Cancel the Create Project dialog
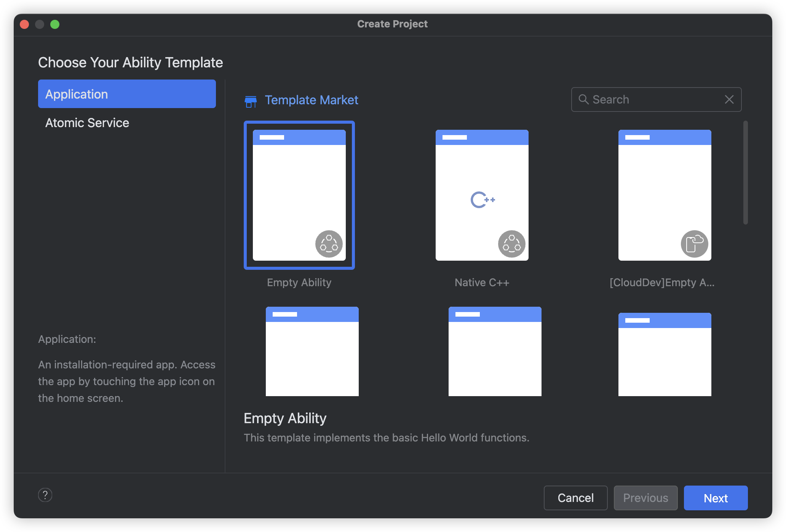The width and height of the screenshot is (786, 532). click(x=575, y=498)
